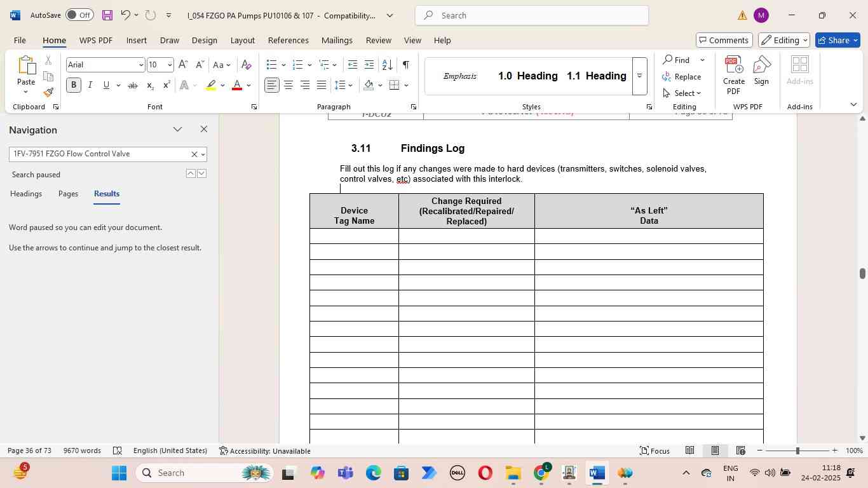Viewport: 868px width, 488px height.
Task: Undo the last action
Action: point(126,15)
